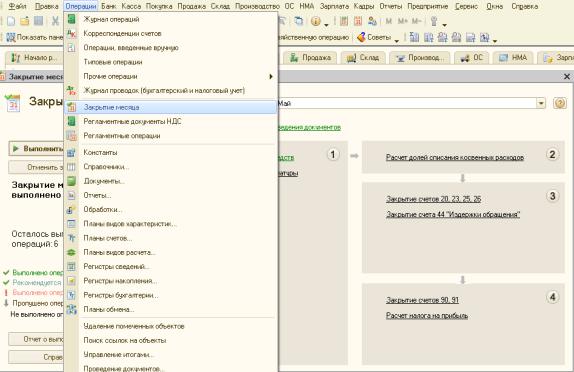This screenshot has width=574, height=372.
Task: Open the Советы tips icon
Action: (x=361, y=37)
